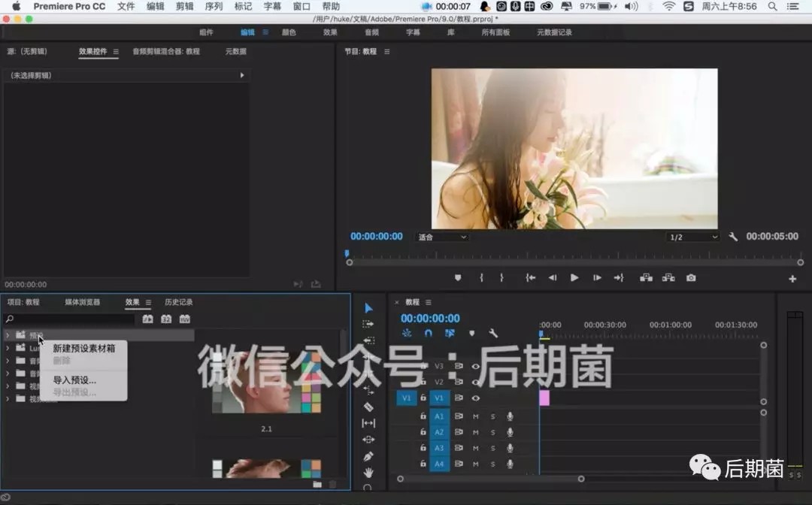Viewport: 812px width, 505px height.
Task: Choose 新建预设素材箱 from context menu
Action: point(84,348)
